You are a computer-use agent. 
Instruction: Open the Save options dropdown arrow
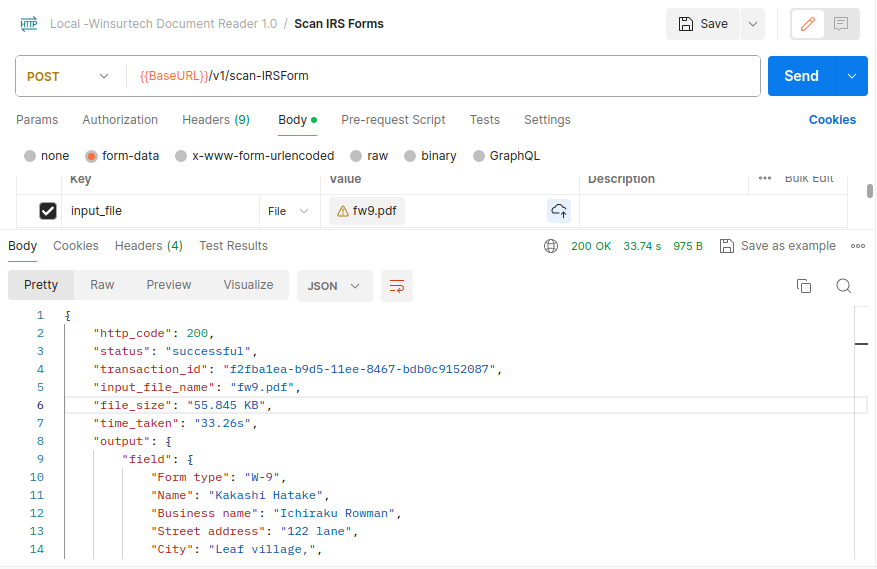(753, 24)
